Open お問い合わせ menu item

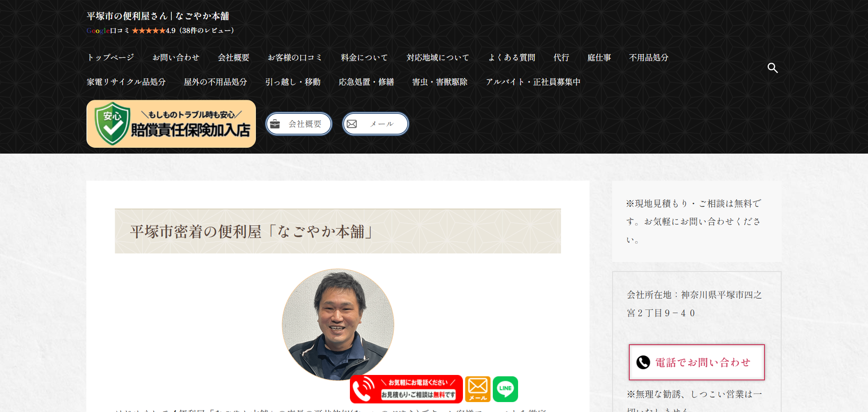(x=176, y=57)
